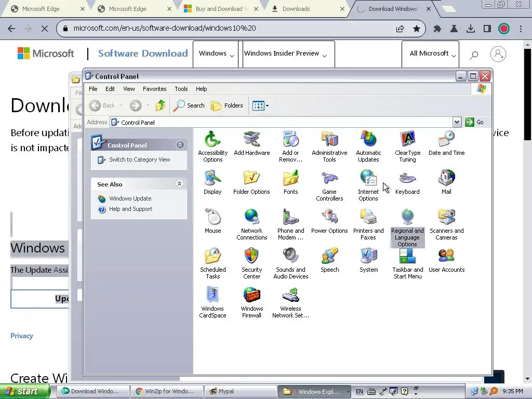Open Windows Firewall icon
Image resolution: width=532 pixels, height=399 pixels.
click(252, 303)
